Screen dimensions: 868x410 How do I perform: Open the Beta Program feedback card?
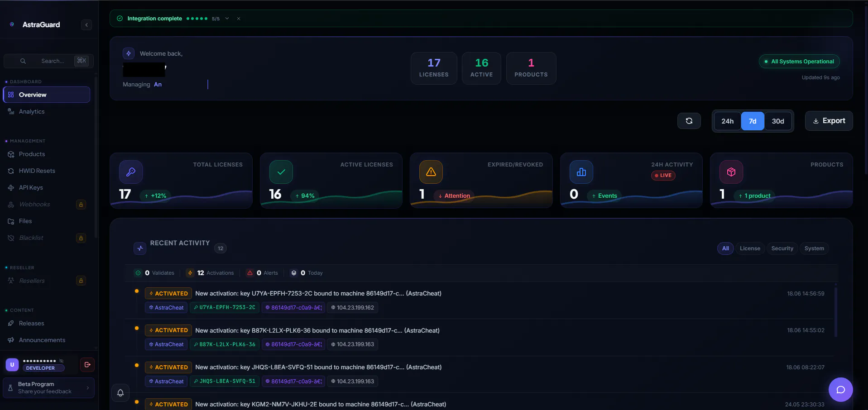[49, 388]
